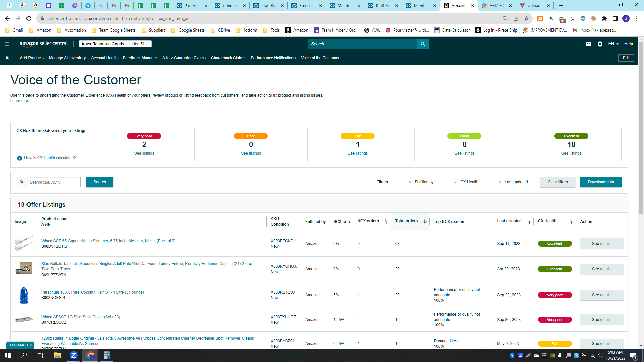Expand the Fulfilled by filter dropdown

tap(421, 182)
